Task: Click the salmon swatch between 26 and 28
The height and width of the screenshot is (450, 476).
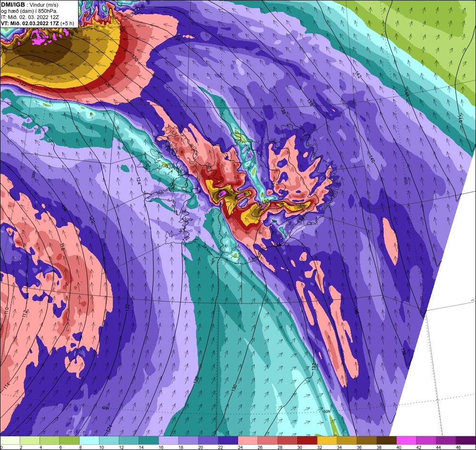Action: click(x=268, y=440)
